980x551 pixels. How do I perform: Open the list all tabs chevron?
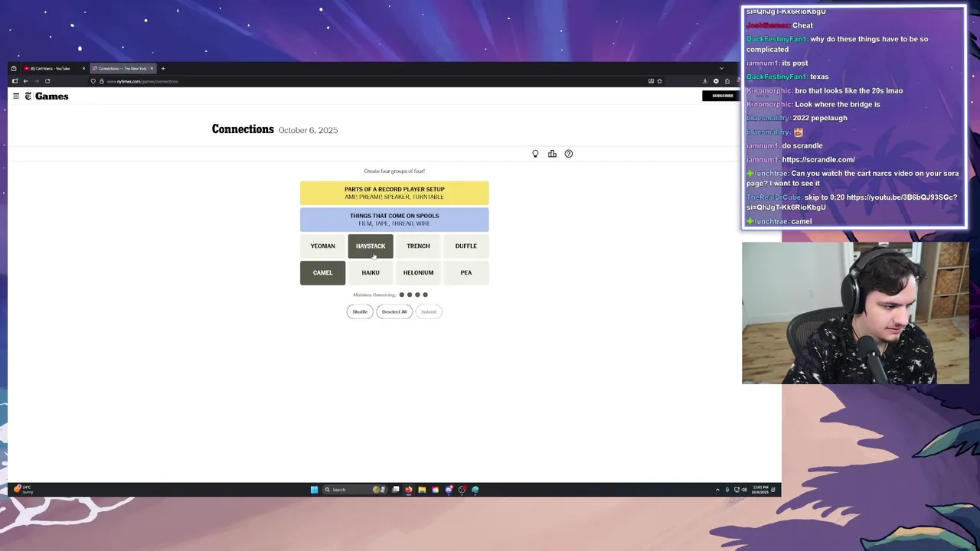tap(721, 68)
